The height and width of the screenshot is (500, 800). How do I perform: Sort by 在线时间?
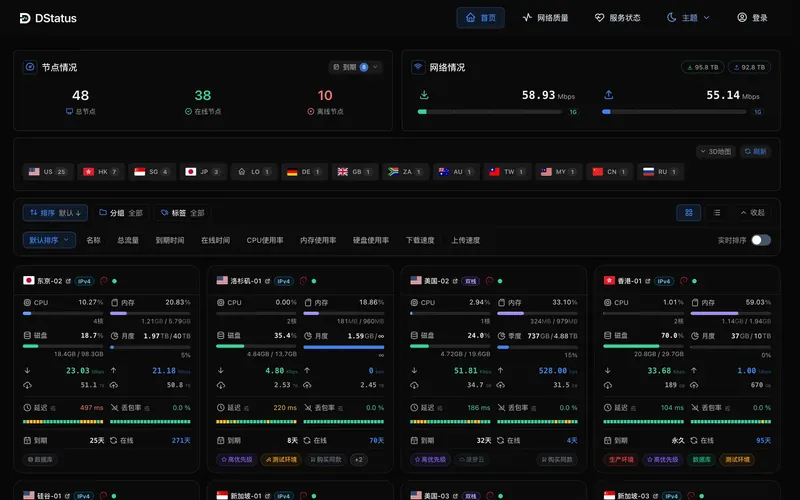pyautogui.click(x=215, y=240)
